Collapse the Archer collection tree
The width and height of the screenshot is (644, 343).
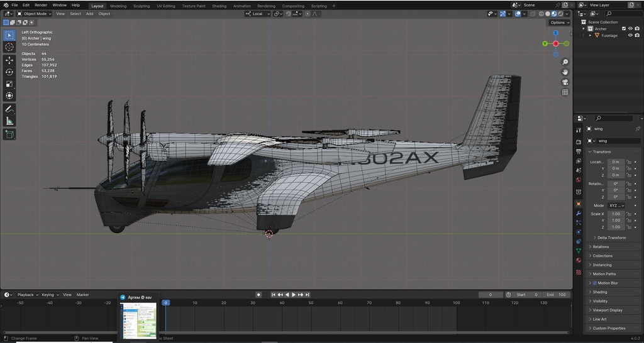583,29
